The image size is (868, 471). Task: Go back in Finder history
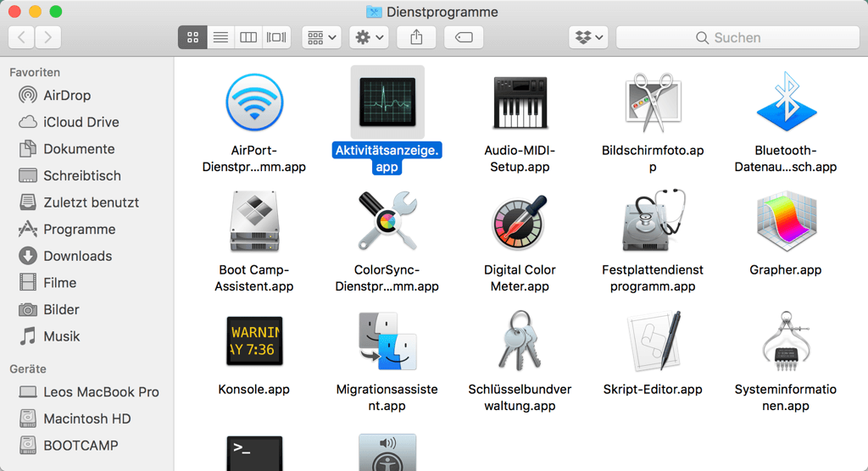pos(21,37)
